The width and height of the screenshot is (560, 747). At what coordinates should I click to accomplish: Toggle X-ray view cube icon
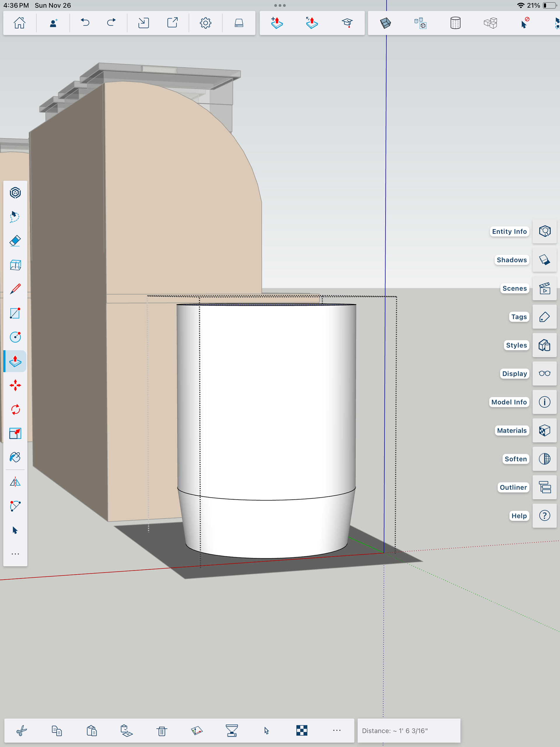click(x=385, y=23)
